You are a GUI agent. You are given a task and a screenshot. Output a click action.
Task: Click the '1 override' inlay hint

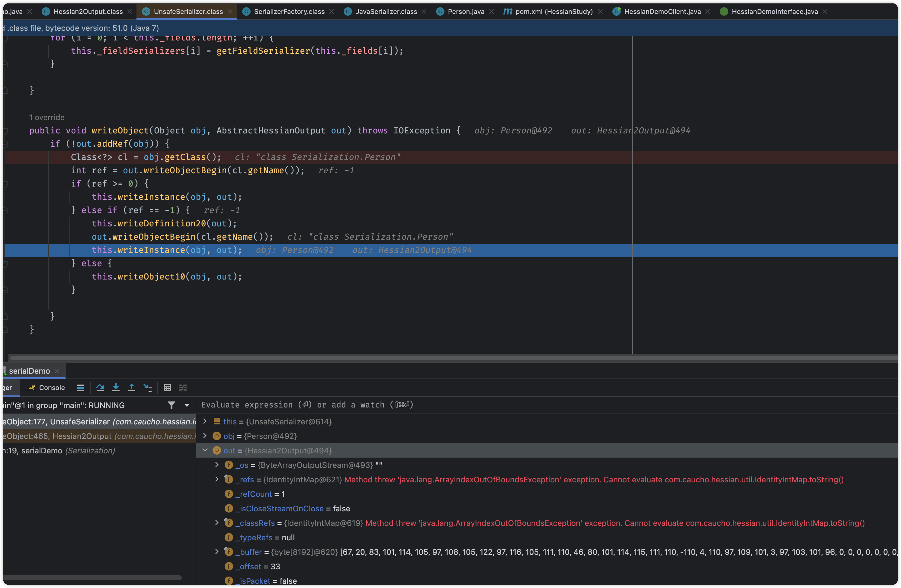tap(47, 117)
